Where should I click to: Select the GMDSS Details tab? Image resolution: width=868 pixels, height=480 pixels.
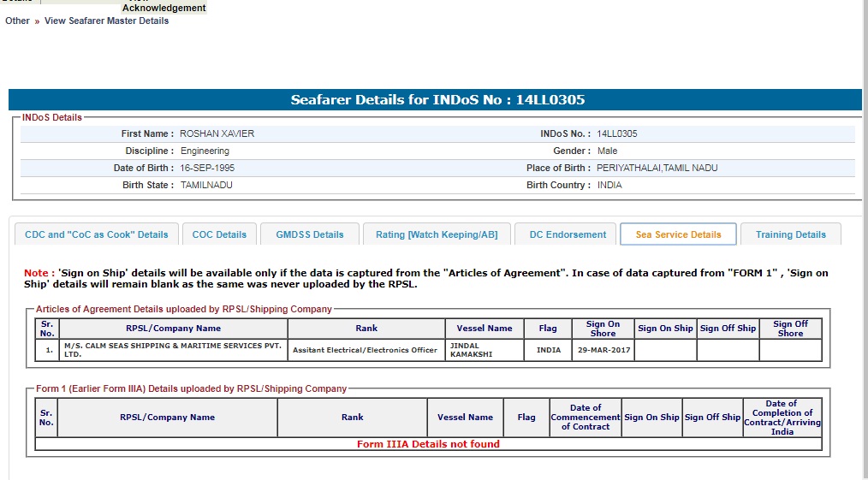(309, 234)
